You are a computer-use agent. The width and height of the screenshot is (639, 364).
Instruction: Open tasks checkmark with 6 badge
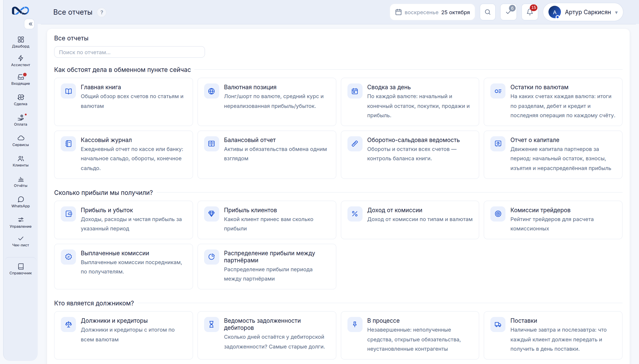point(509,12)
